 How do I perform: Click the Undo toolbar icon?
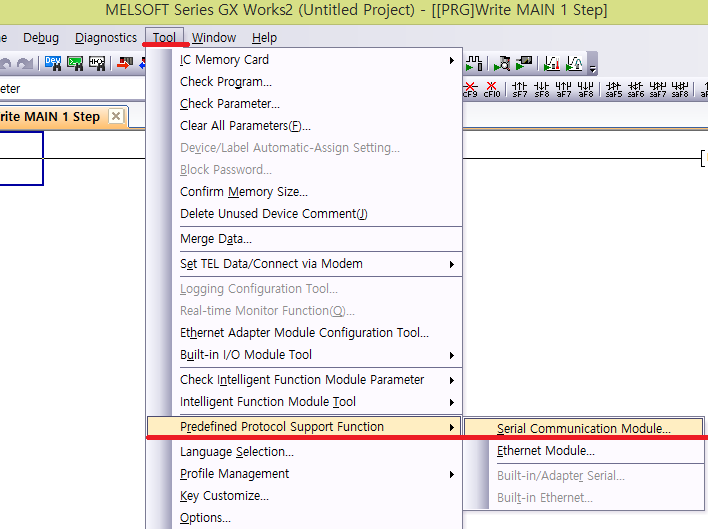point(5,64)
